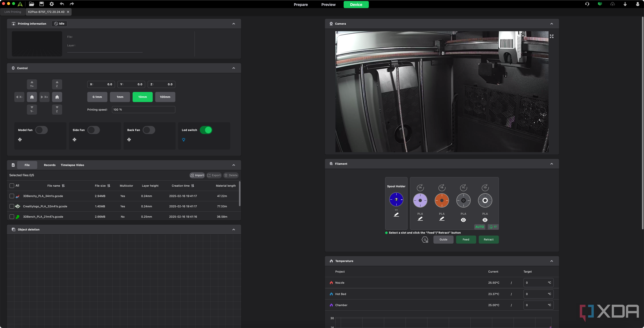644x328 pixels.
Task: Select the 1mm step button
Action: pos(120,97)
